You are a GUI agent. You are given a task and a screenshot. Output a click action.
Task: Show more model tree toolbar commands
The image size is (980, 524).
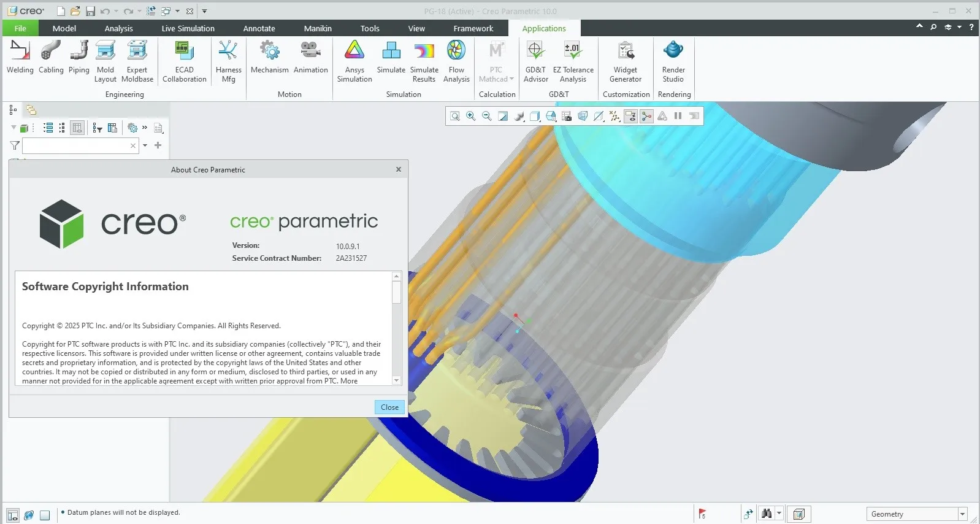(145, 128)
